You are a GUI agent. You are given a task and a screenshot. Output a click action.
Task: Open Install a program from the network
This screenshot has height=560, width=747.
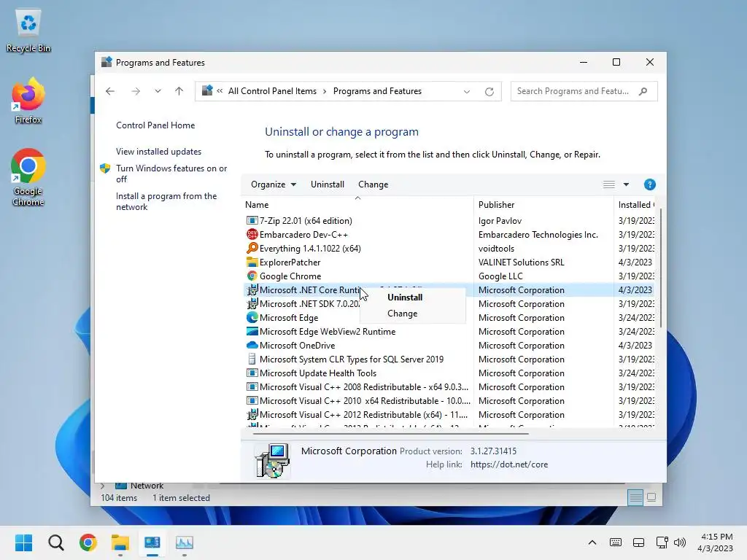(166, 201)
